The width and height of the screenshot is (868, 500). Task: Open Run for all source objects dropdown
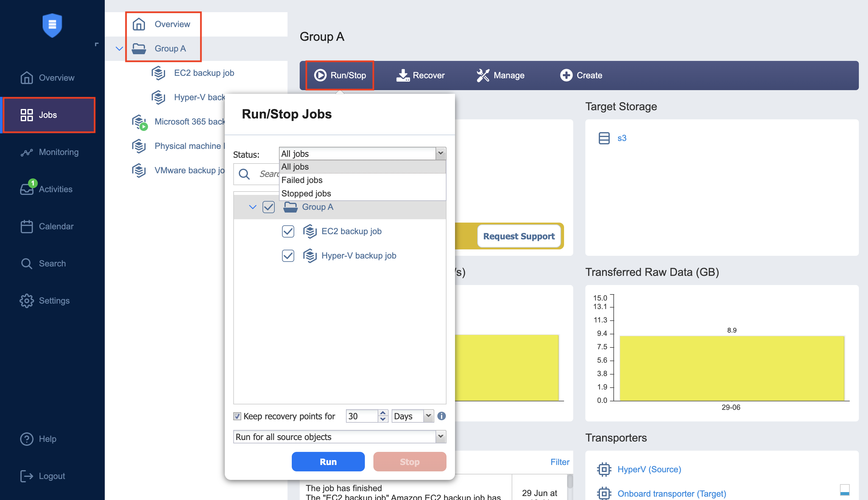pos(440,436)
